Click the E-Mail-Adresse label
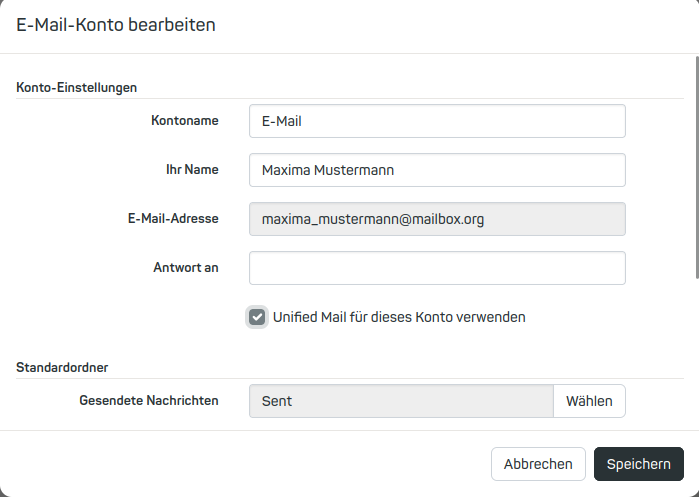This screenshot has height=497, width=699. tap(173, 218)
